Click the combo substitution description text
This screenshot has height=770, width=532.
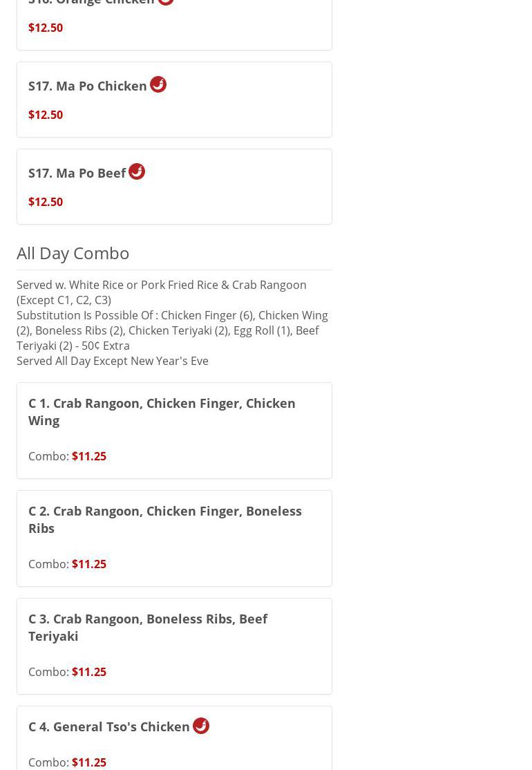pos(172,330)
